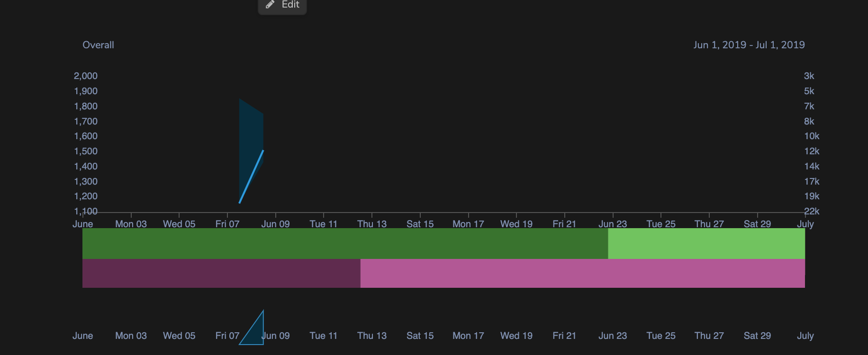This screenshot has width=868, height=355.
Task: Click the upper axis Jun 09 tick label
Action: pos(275,224)
